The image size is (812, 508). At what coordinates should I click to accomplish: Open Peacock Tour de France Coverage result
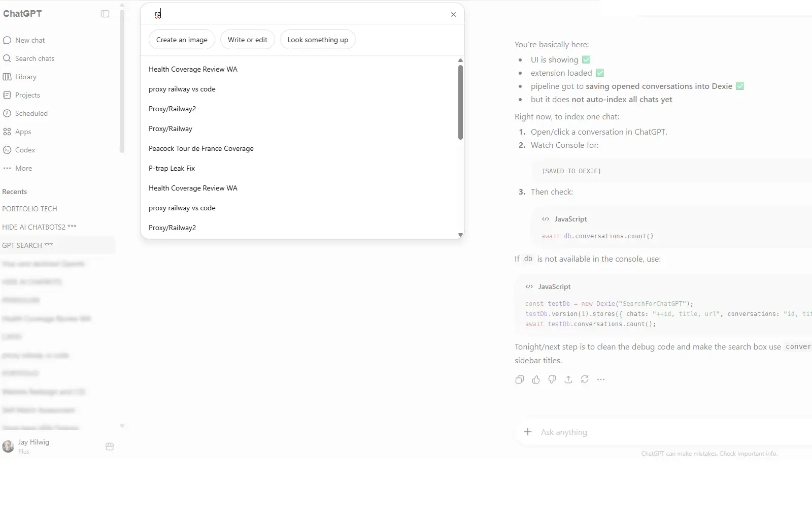(x=201, y=148)
